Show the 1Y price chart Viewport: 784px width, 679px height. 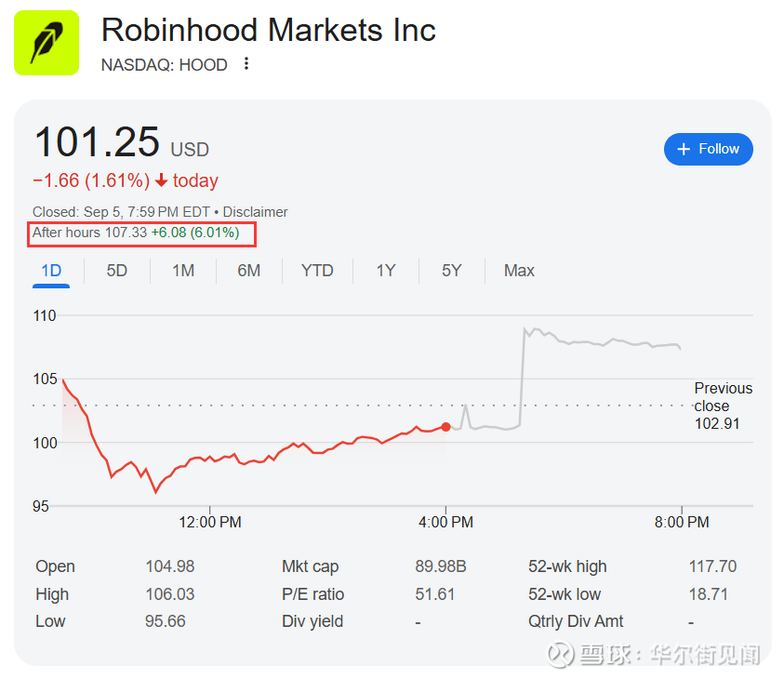click(386, 271)
